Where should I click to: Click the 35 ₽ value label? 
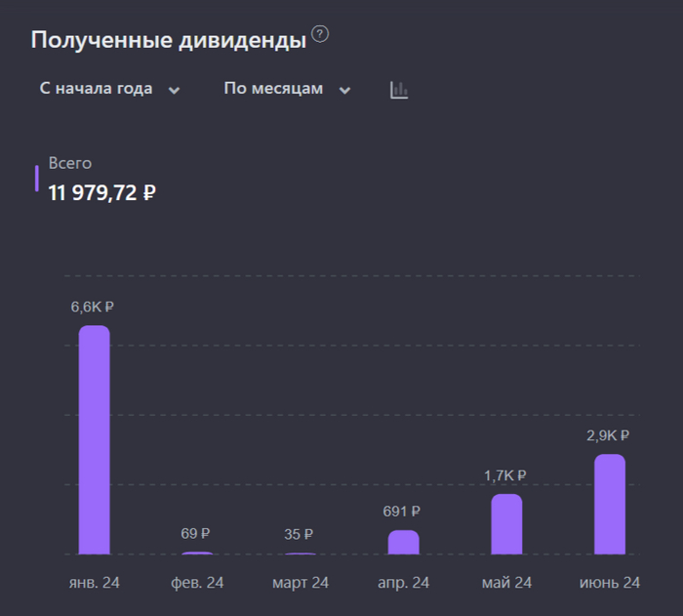(x=299, y=534)
